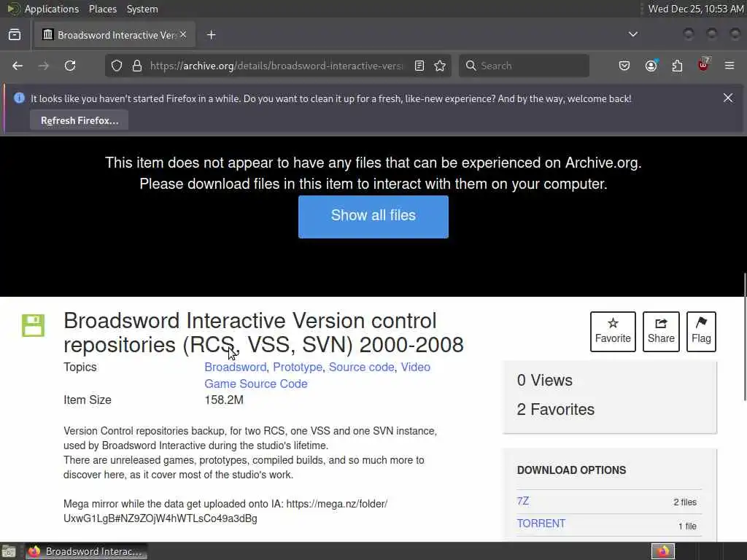Open the tracking protection shield icon
This screenshot has width=747, height=560.
click(x=117, y=66)
